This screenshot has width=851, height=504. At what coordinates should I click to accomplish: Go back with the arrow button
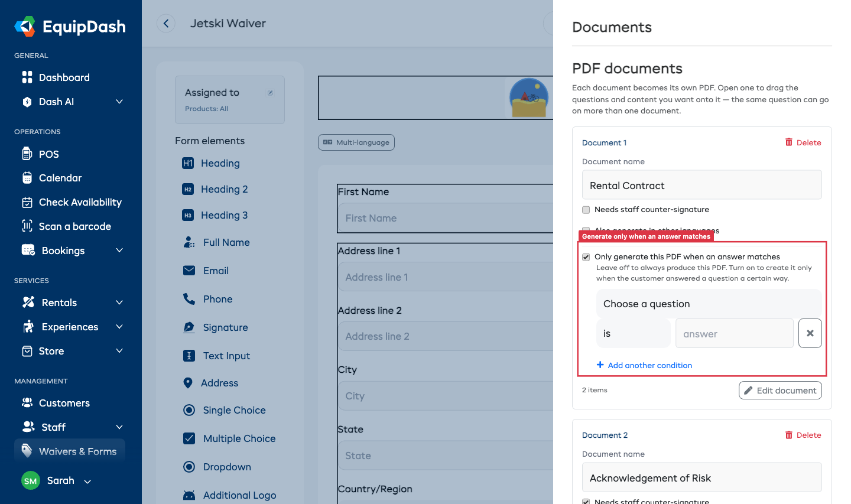pyautogui.click(x=166, y=23)
